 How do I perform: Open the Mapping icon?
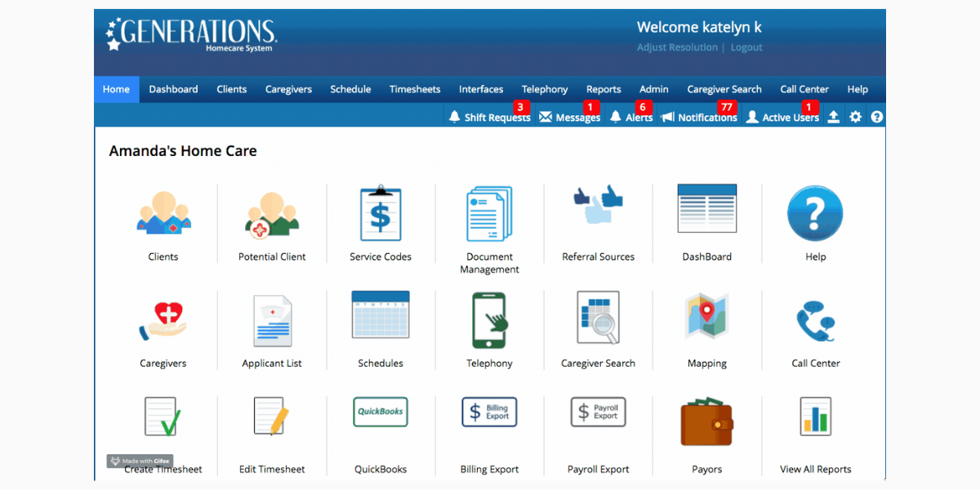707,317
